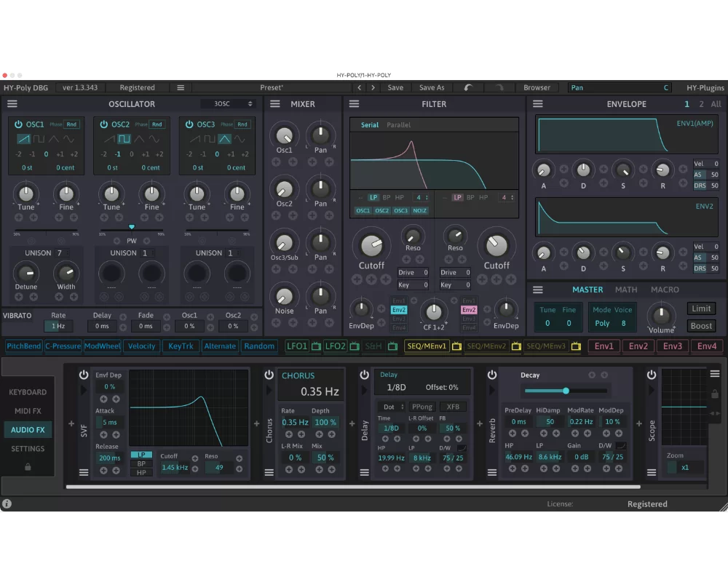Toggle the Reverb effect power
Image resolution: width=728 pixels, height=582 pixels.
492,375
